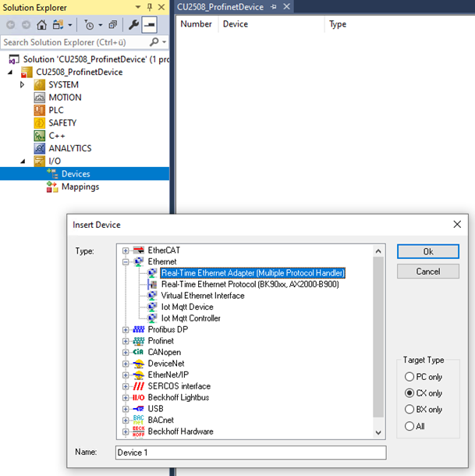Select the ANALYTICS node icon
Image resolution: width=475 pixels, height=476 pixels.
click(x=40, y=148)
